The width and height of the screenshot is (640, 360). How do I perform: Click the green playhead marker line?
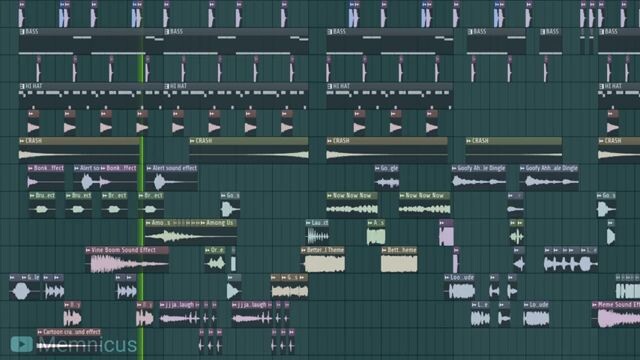point(142,204)
